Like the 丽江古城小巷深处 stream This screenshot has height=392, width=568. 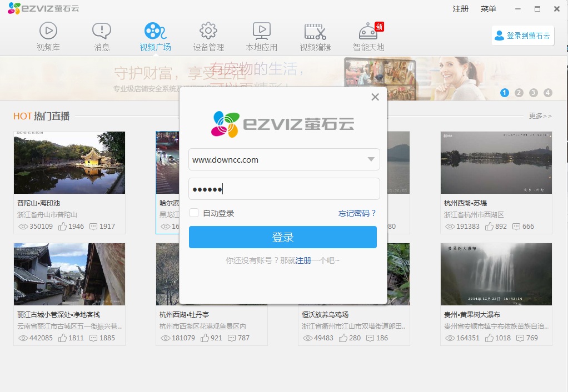(62, 338)
